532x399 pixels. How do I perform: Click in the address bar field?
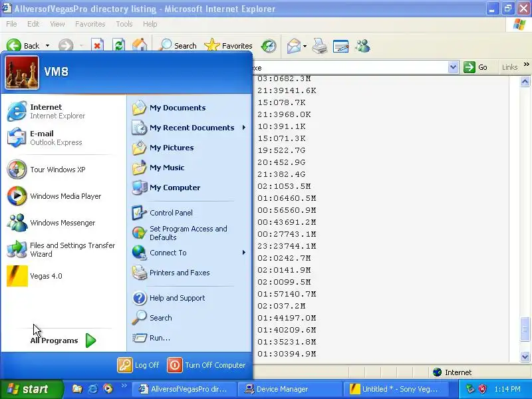[350, 67]
